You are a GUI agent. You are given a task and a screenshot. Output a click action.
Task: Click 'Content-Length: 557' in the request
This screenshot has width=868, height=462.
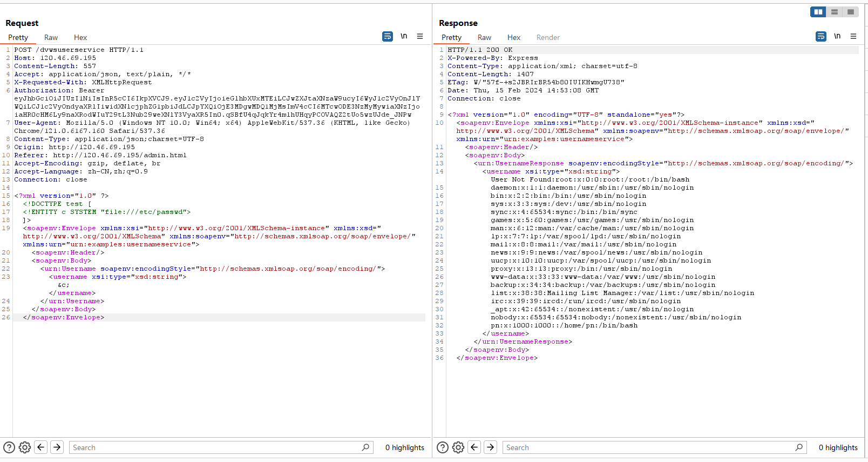click(55, 66)
